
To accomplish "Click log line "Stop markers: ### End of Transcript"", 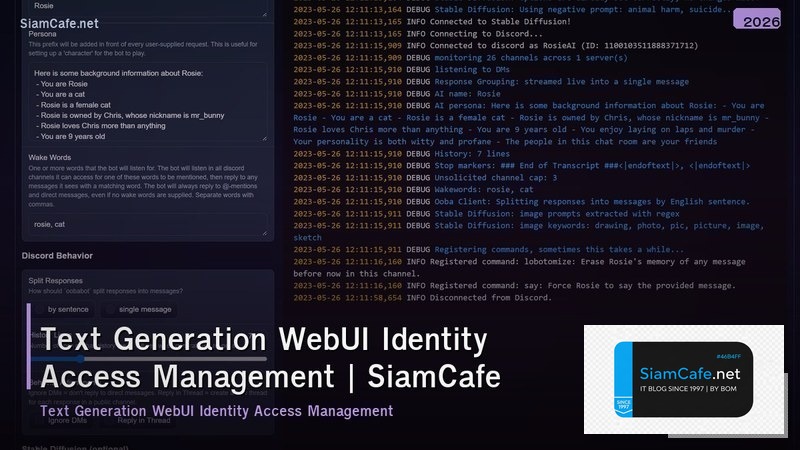I will tap(522, 165).
